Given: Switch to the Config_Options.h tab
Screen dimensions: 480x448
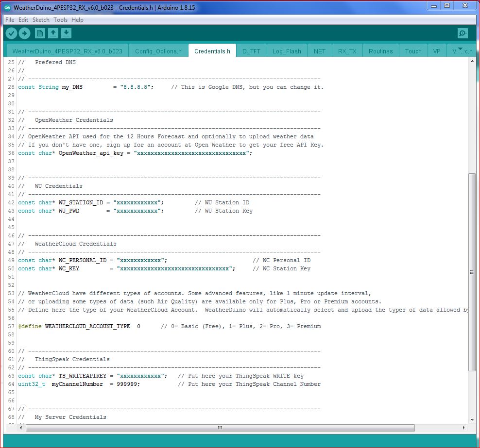Looking at the screenshot, I should click(x=158, y=51).
